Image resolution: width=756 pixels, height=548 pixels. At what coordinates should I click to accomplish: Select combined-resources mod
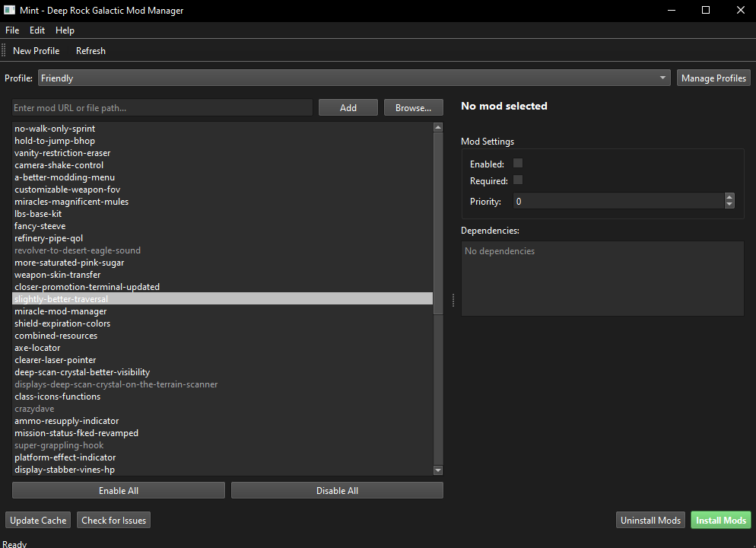[222, 336]
